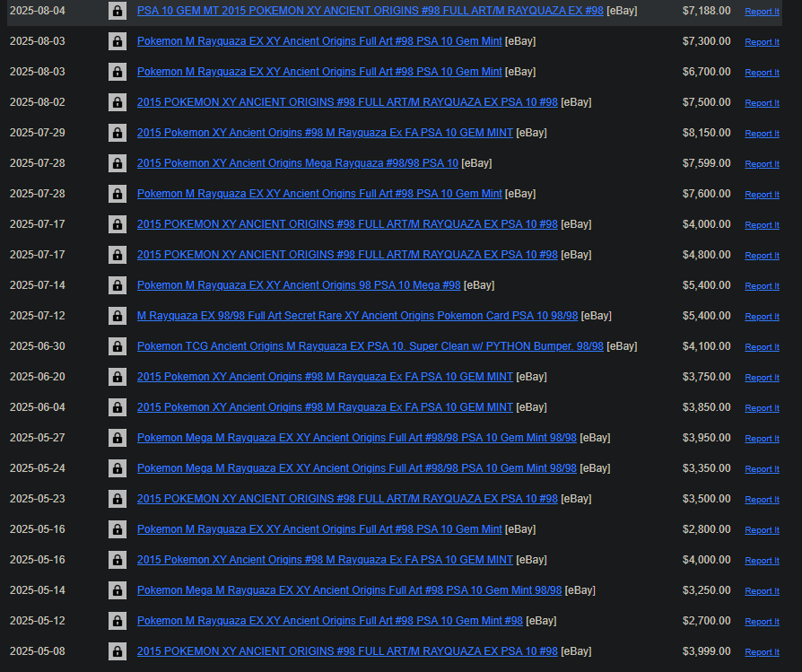Viewport: 802px width, 672px height.
Task: Click the price $7,599.00
Action: click(x=706, y=163)
